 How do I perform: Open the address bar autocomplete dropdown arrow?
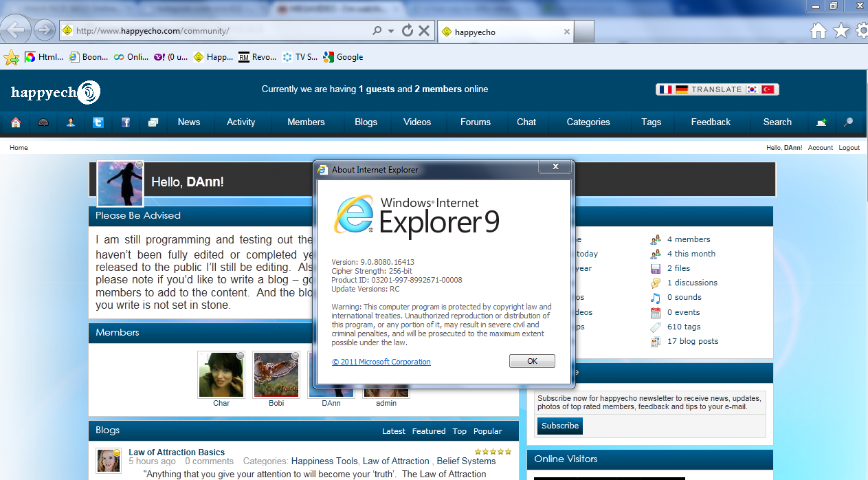390,31
